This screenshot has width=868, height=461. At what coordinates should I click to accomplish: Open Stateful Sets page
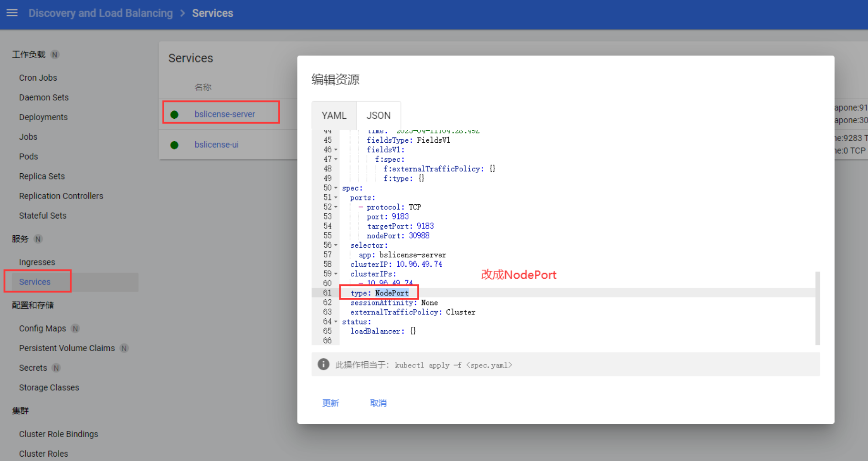pos(42,216)
